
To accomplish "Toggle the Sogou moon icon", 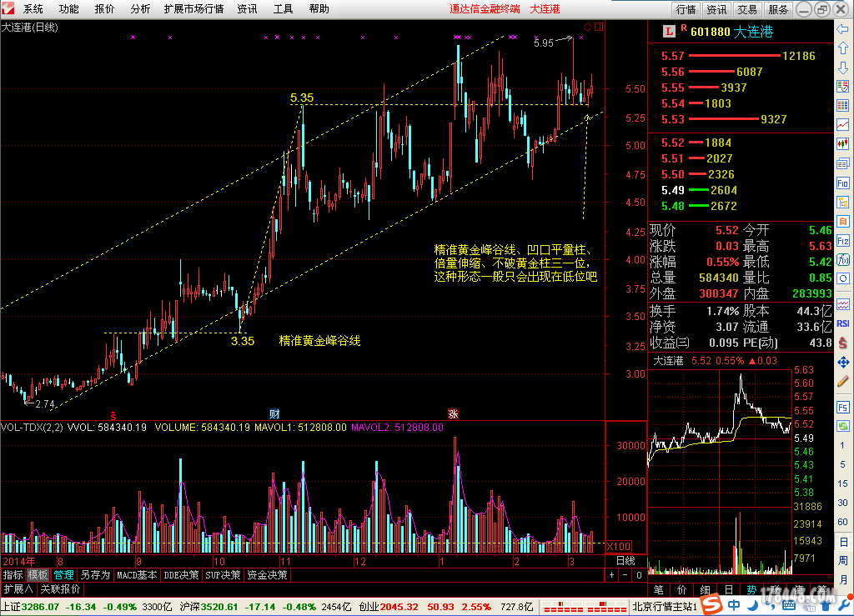I will point(752,605).
